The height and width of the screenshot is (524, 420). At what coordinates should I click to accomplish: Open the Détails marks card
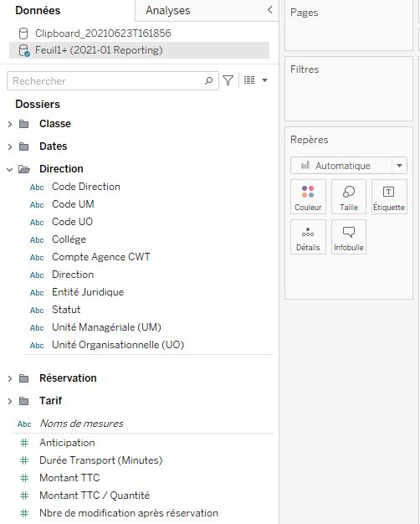(x=308, y=237)
